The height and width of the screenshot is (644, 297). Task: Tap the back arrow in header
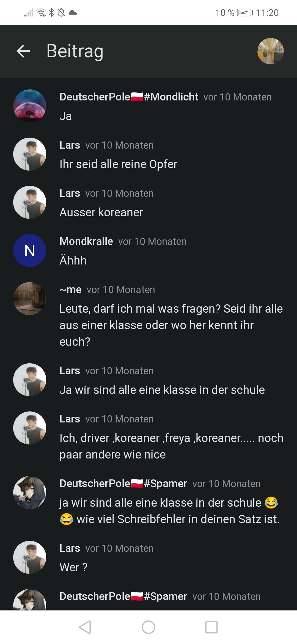(x=23, y=51)
